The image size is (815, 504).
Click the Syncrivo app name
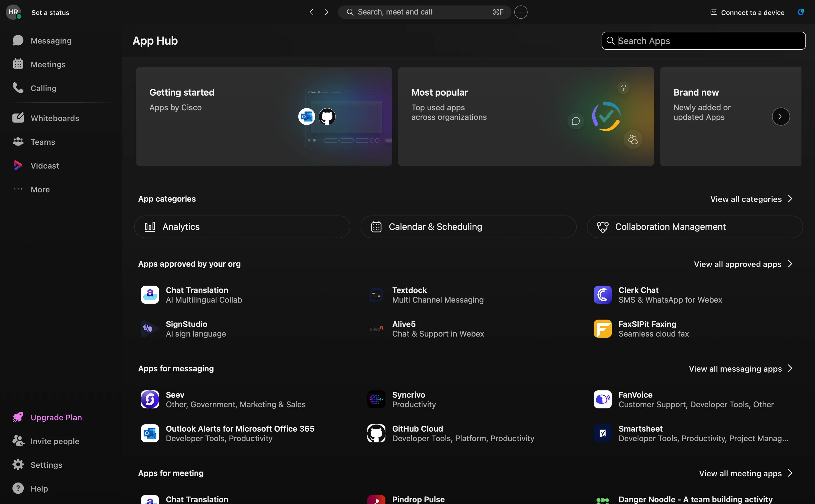coord(408,395)
